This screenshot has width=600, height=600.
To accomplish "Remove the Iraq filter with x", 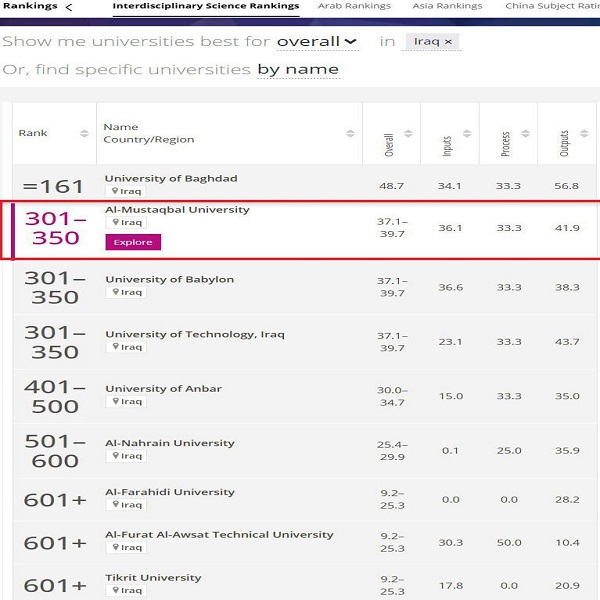I will click(448, 42).
